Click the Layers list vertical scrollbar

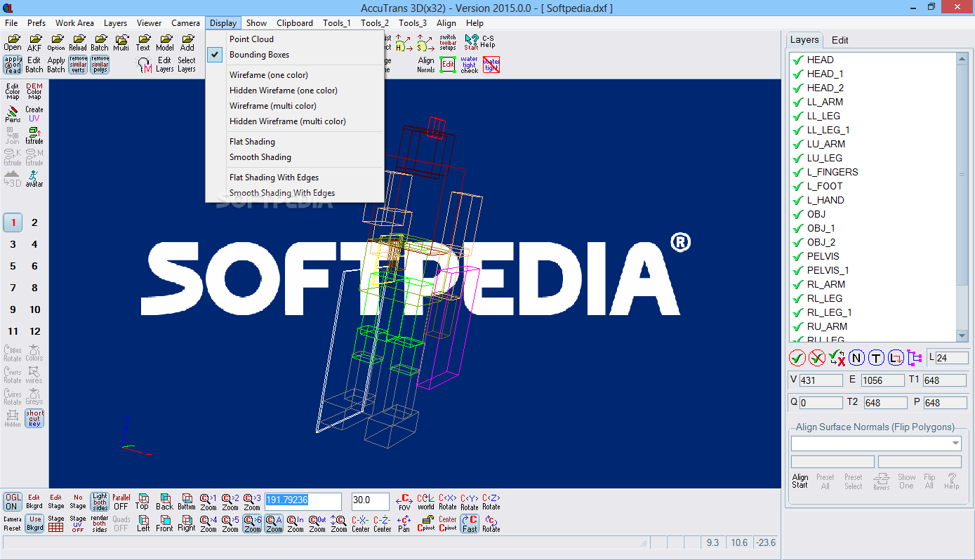coord(963,196)
